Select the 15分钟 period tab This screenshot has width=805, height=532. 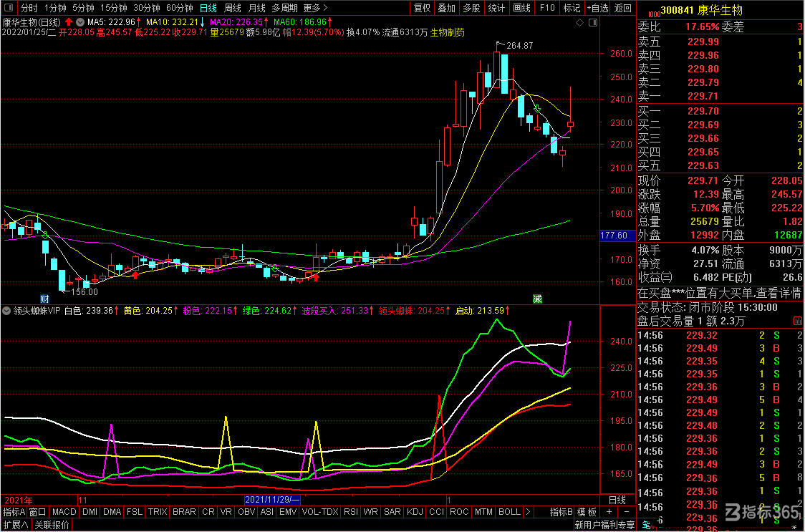pyautogui.click(x=113, y=8)
